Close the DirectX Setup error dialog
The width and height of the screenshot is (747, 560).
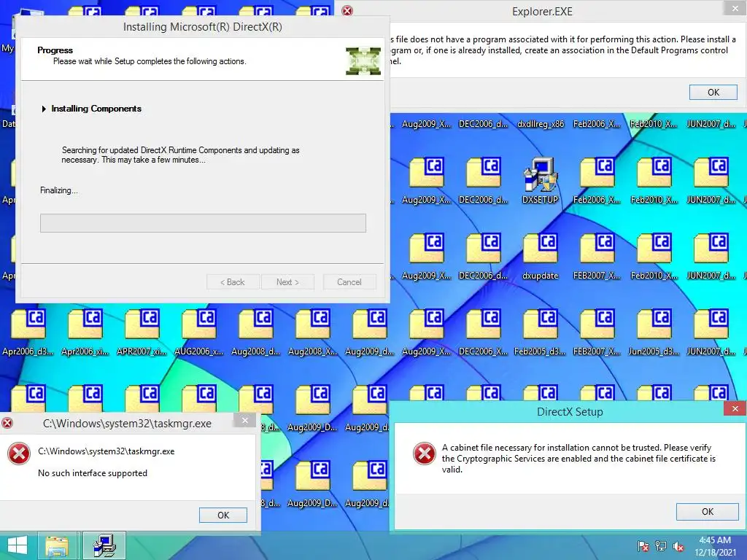[x=735, y=409]
